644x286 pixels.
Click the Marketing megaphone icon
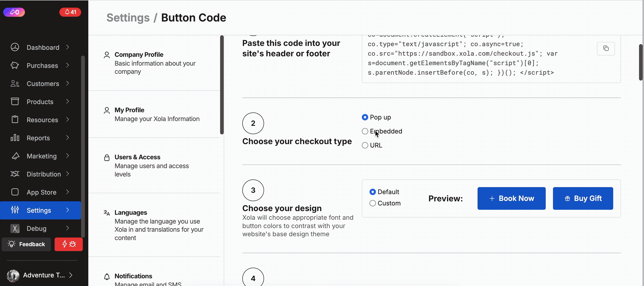coord(15,156)
